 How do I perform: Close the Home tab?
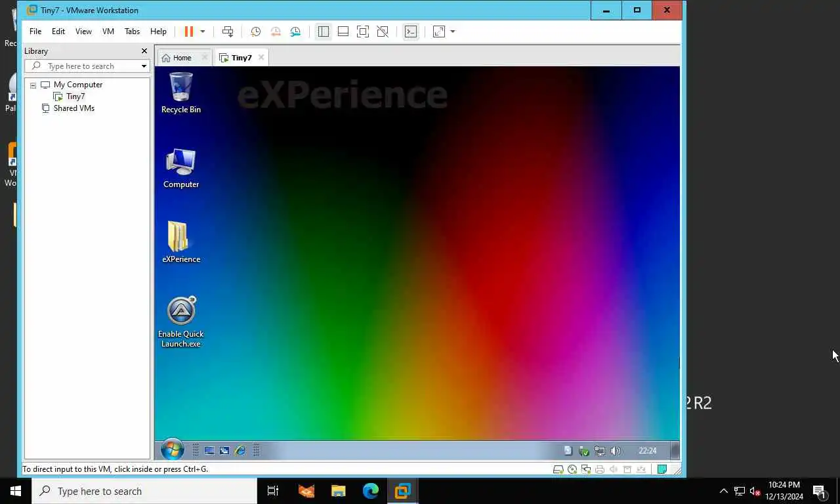204,58
